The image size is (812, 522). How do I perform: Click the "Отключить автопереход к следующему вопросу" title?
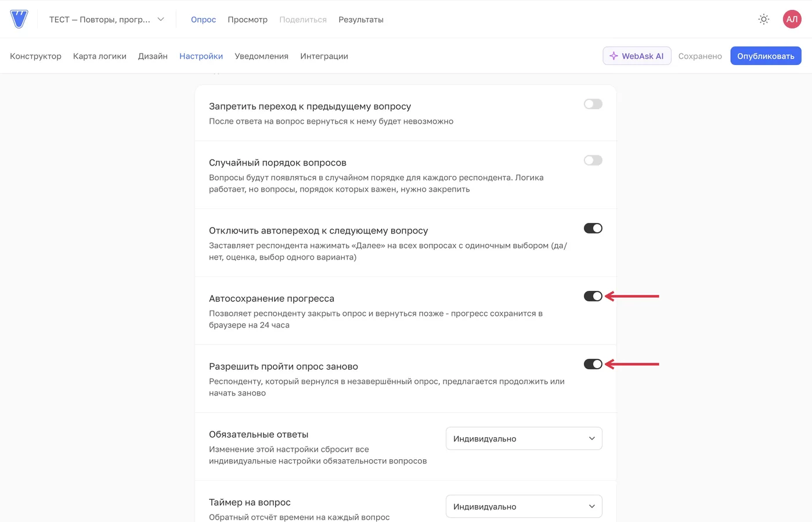coord(319,231)
